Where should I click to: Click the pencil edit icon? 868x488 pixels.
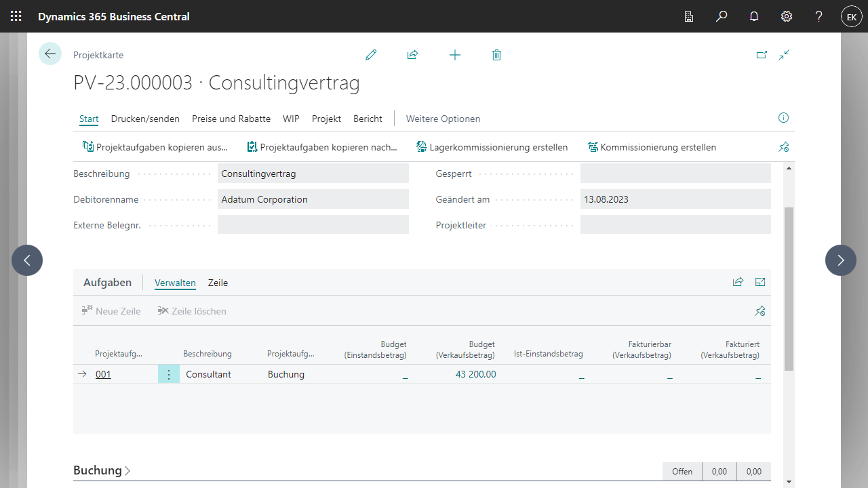tap(371, 55)
